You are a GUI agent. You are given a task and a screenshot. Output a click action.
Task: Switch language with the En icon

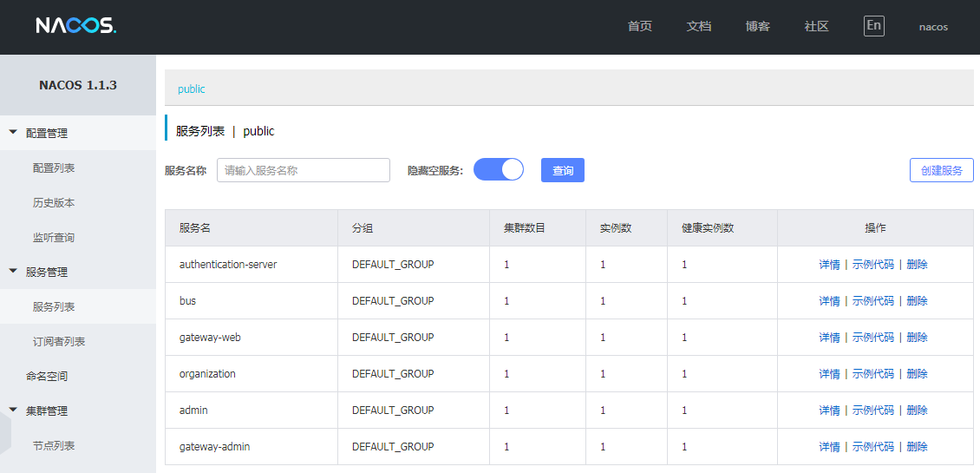coord(873,26)
